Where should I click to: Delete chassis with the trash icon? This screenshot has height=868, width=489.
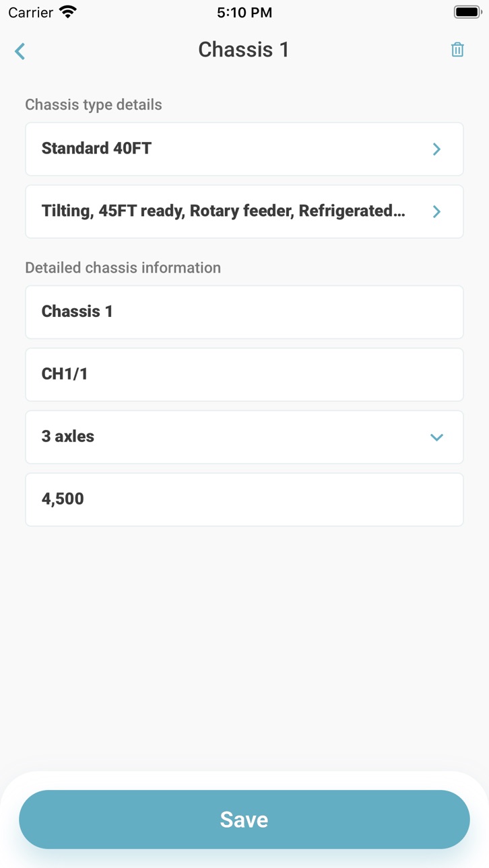(x=457, y=49)
